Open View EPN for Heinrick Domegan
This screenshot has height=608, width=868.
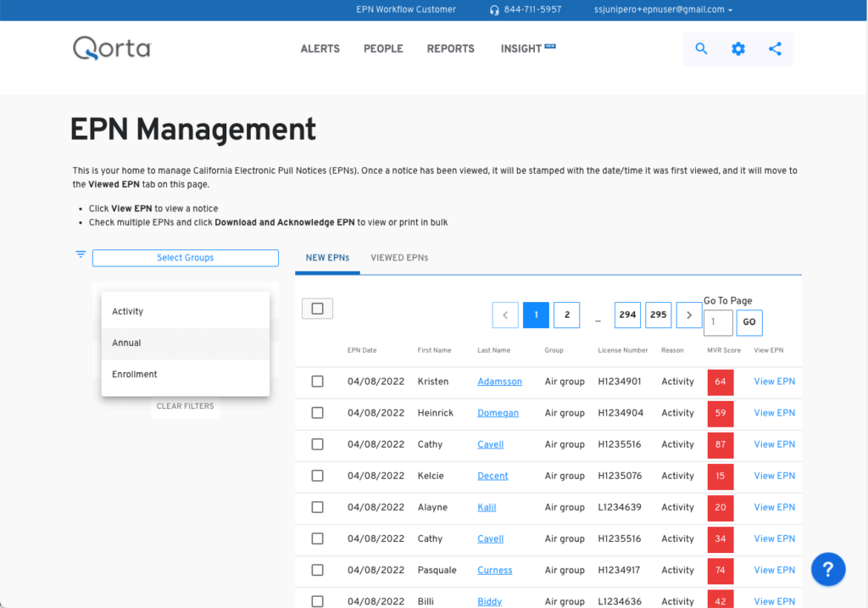(x=773, y=413)
